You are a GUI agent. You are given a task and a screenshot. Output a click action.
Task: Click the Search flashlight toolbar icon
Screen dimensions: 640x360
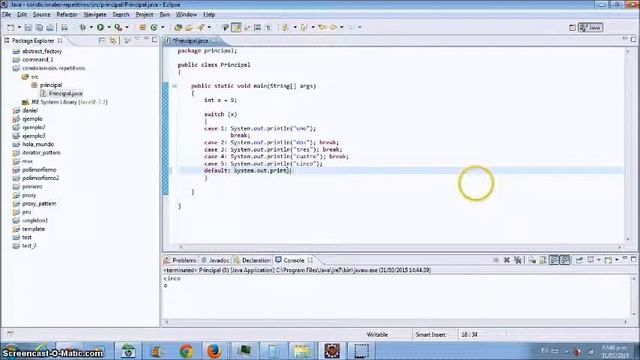point(201,27)
